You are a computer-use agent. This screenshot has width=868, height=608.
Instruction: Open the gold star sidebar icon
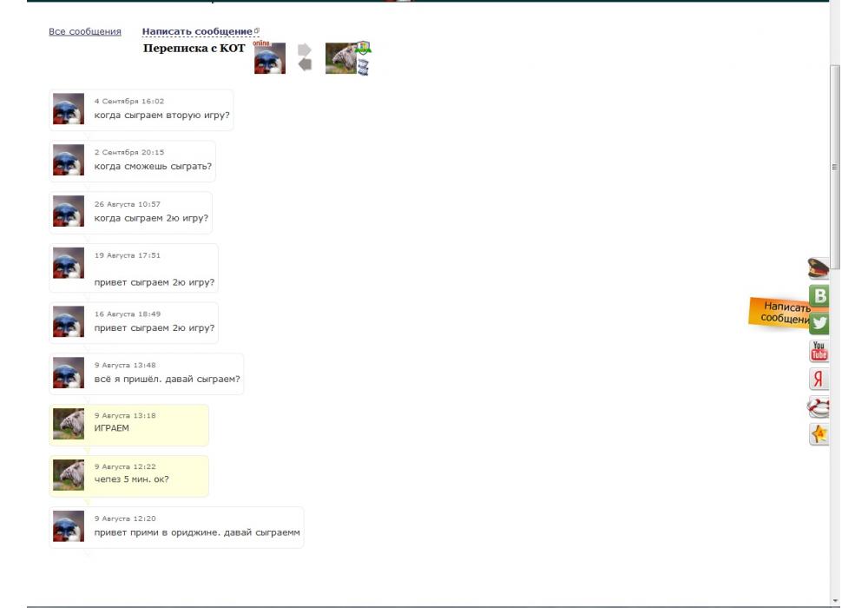819,434
